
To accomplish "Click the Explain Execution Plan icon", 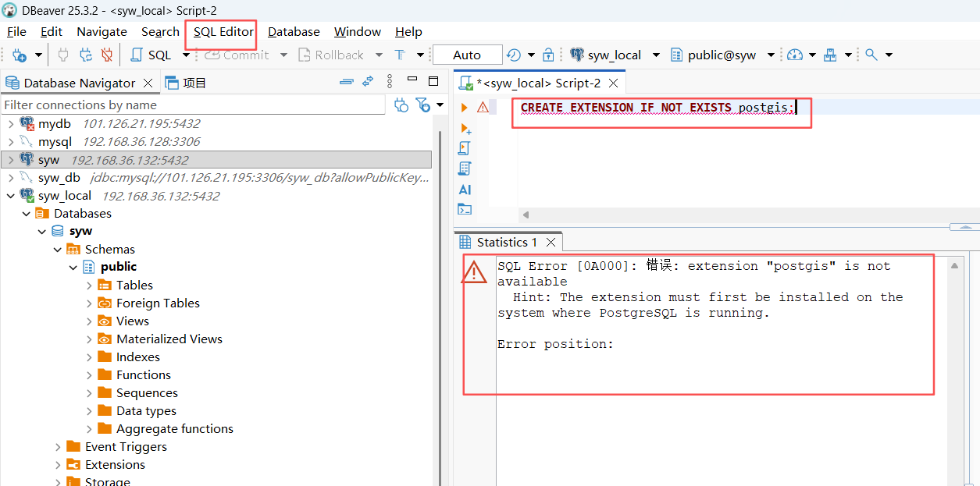I will pos(465,169).
